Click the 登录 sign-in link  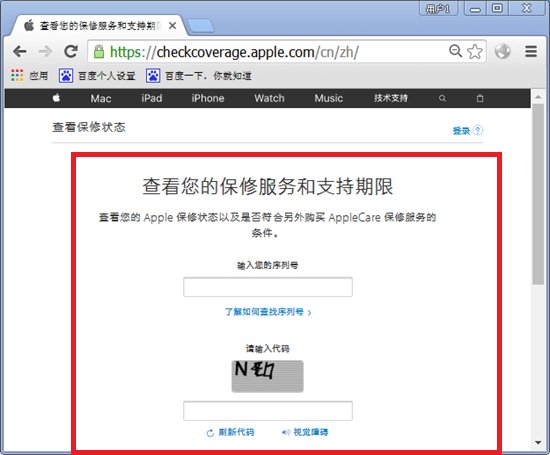click(x=461, y=131)
